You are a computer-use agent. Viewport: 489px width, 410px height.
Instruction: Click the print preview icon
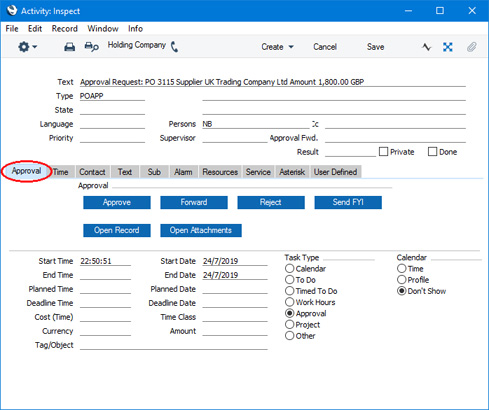point(91,47)
